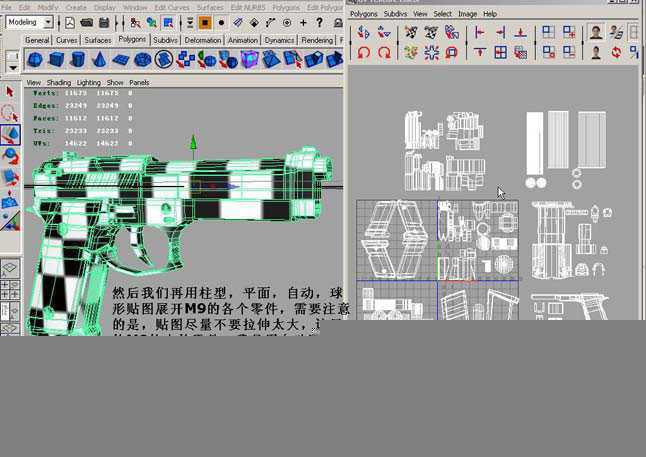Align UVs to minimum U icon
Viewport: 646px width, 457px height.
click(x=480, y=32)
